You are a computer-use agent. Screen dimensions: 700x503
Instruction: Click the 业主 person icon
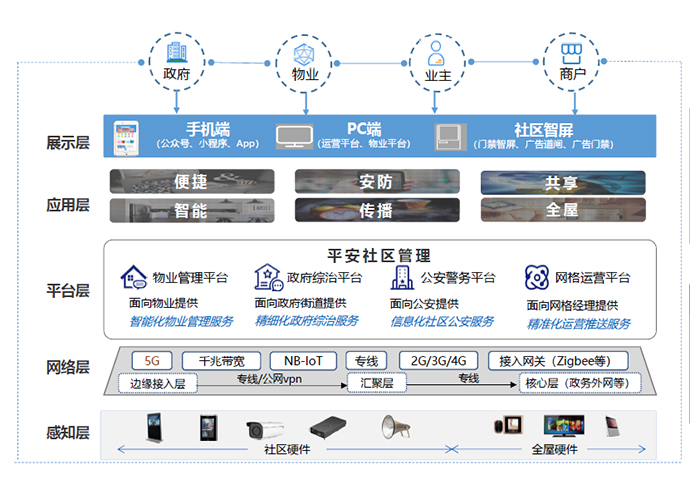(x=436, y=53)
